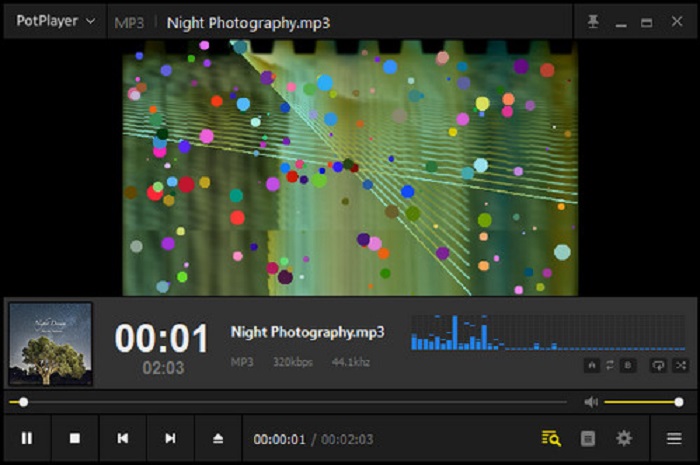
Task: Open the hamburger menu at bottom right
Action: (674, 438)
